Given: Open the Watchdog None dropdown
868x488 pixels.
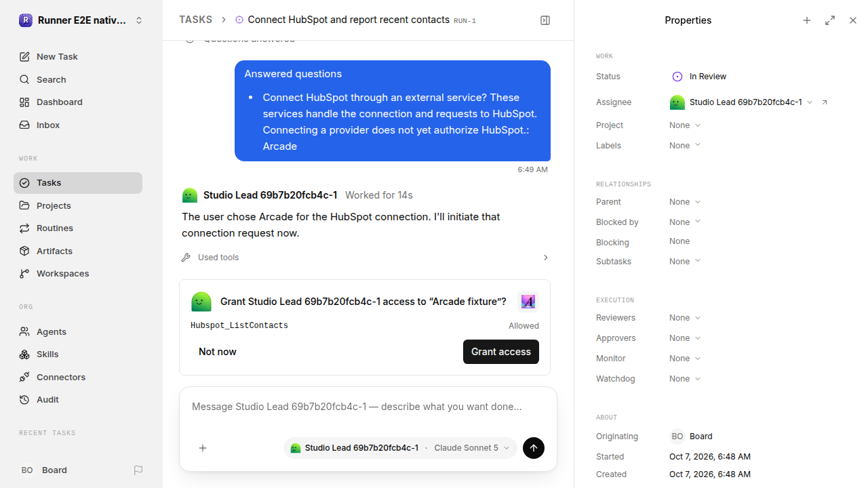Looking at the screenshot, I should [x=685, y=379].
